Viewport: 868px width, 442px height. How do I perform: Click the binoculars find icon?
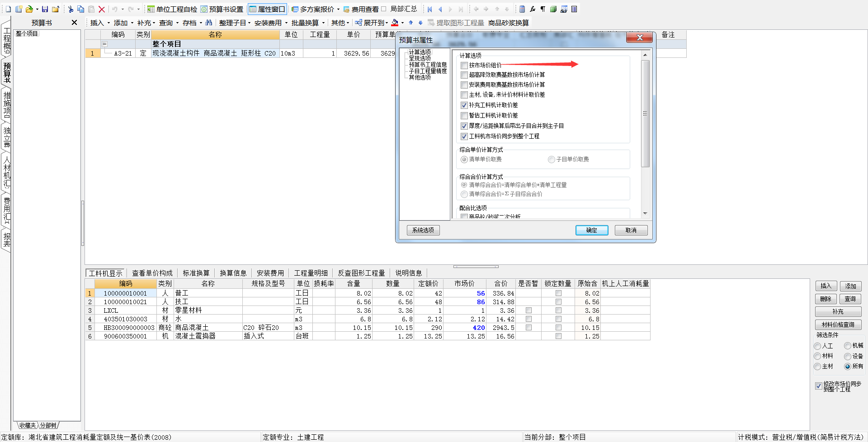click(x=208, y=23)
